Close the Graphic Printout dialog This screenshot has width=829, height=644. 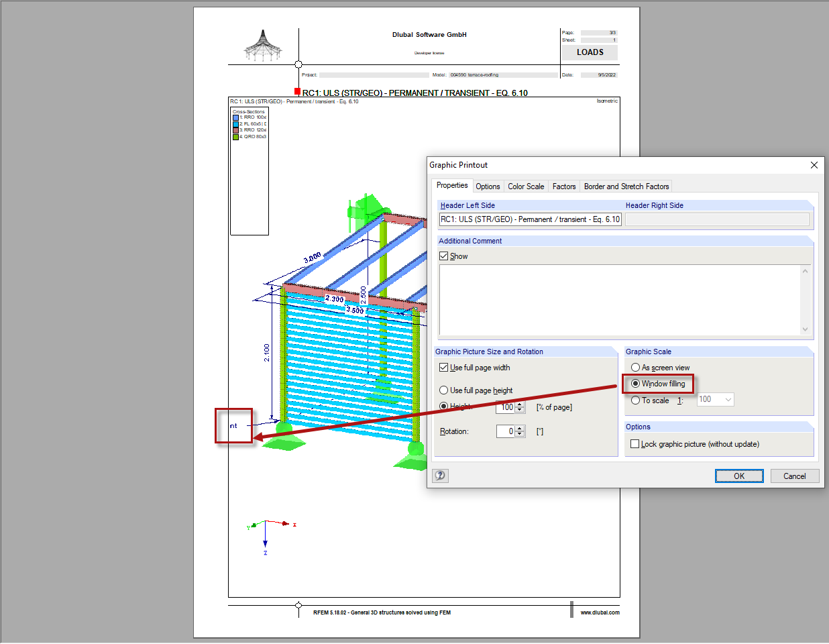[814, 165]
